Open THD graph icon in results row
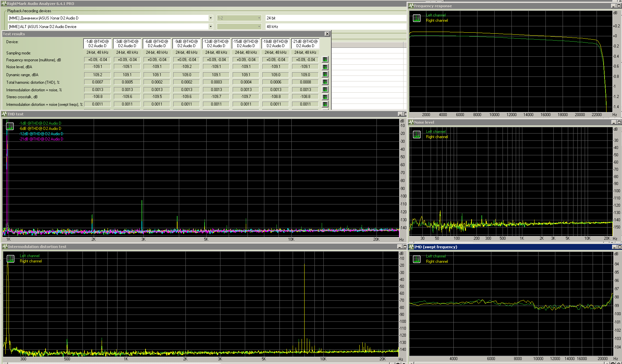Image resolution: width=622 pixels, height=364 pixels. click(x=325, y=82)
